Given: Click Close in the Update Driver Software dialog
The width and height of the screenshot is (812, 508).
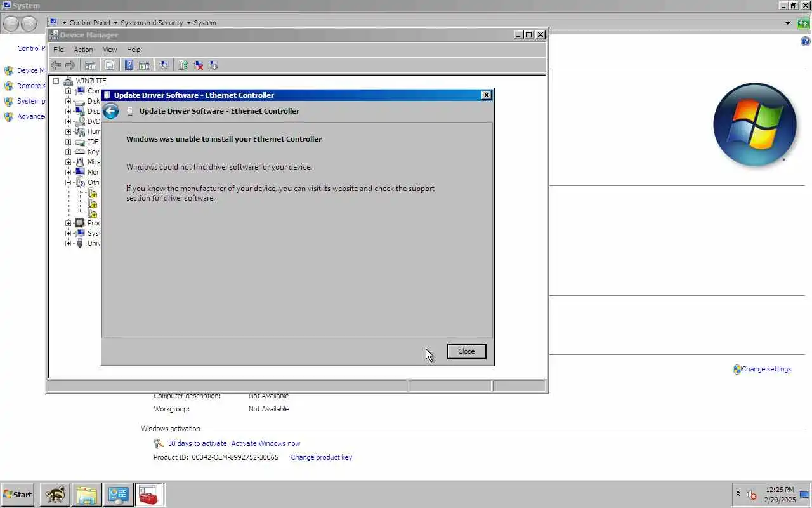Looking at the screenshot, I should click(x=466, y=351).
